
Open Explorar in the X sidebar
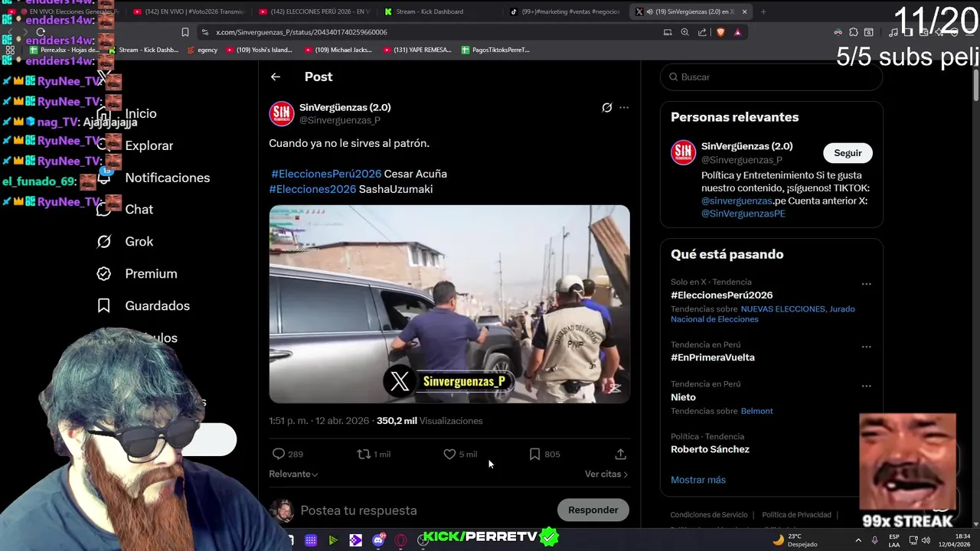135,145
